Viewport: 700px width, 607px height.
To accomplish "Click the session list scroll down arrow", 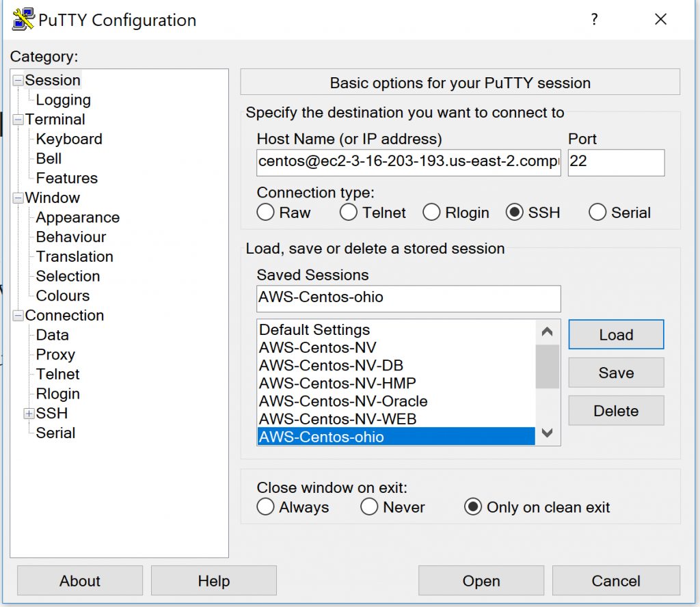I will click(x=548, y=433).
